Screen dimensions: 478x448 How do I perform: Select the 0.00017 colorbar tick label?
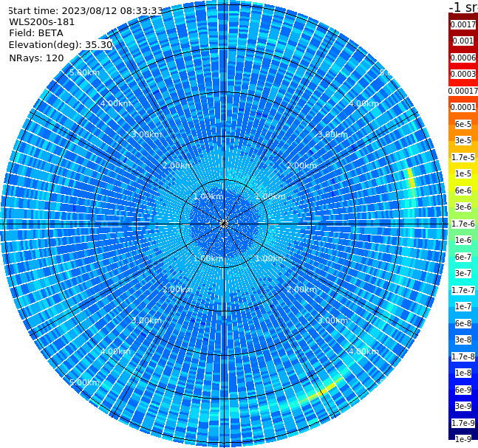pos(463,91)
